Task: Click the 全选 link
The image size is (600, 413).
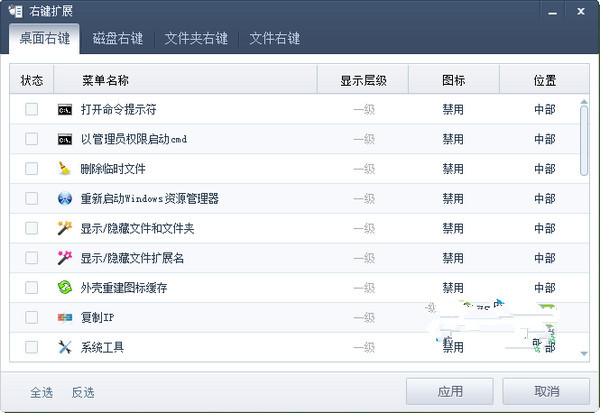Action: click(x=42, y=392)
